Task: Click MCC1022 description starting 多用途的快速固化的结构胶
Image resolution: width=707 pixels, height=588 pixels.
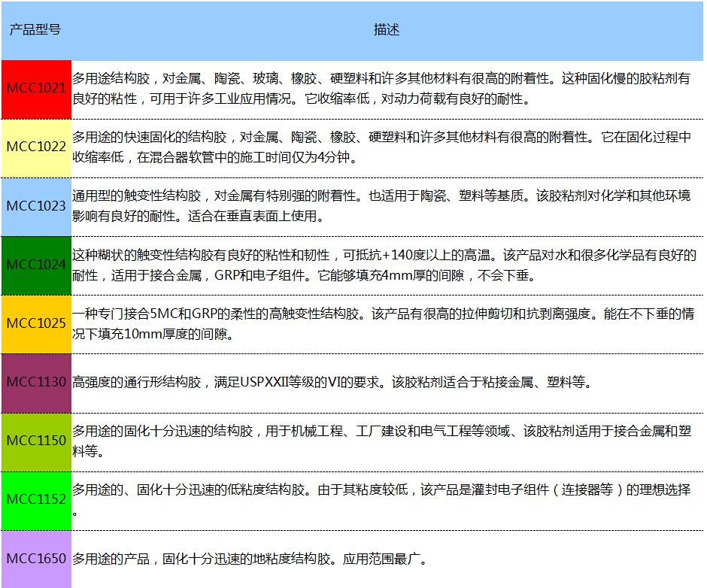Action: click(x=381, y=147)
